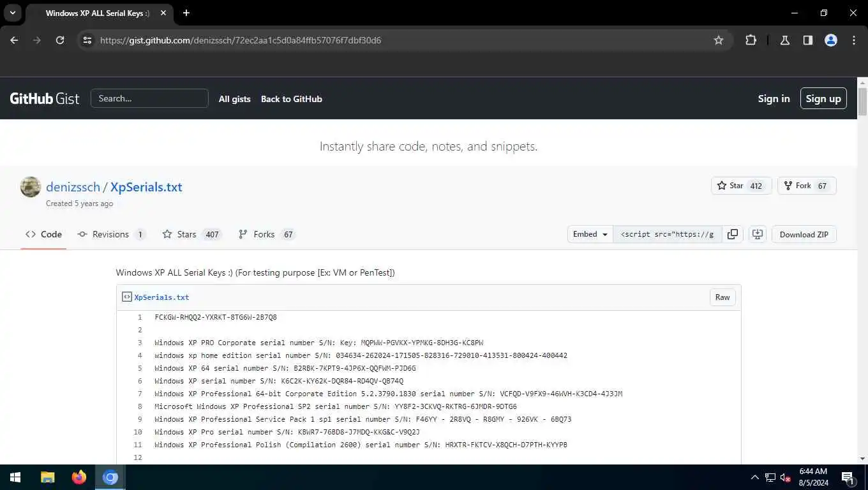868x490 pixels.
Task: Open the browser side panel
Action: (808, 40)
